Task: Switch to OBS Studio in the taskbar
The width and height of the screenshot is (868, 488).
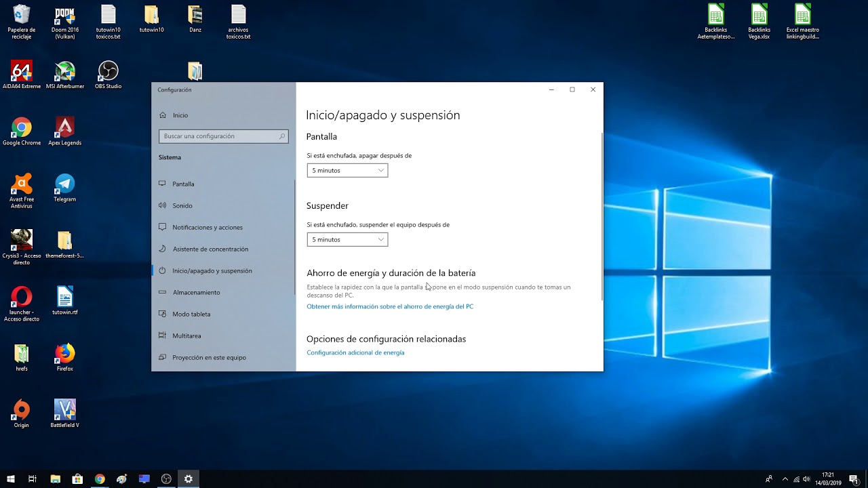Action: tap(166, 479)
